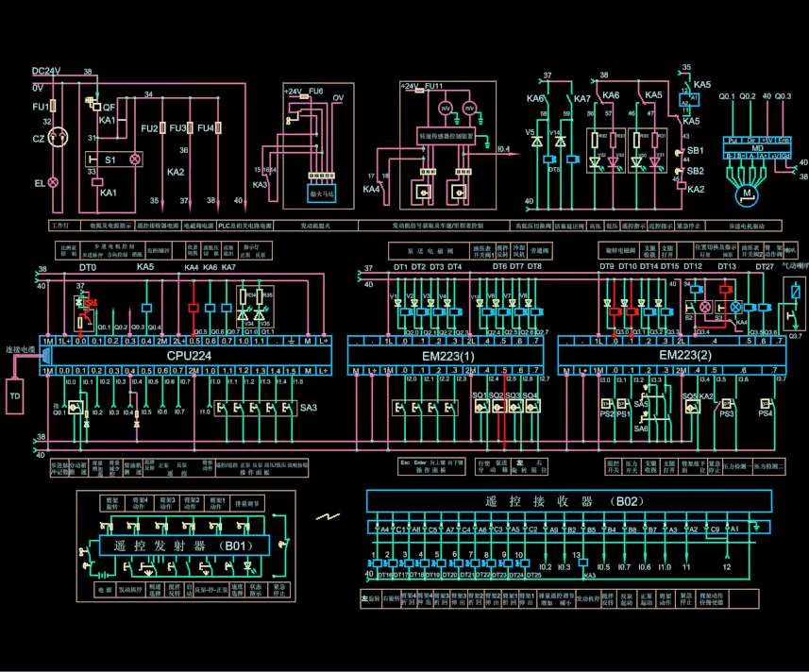Screen dimensions: 809x672
Task: Select the DT27 label
Action: tap(765, 266)
